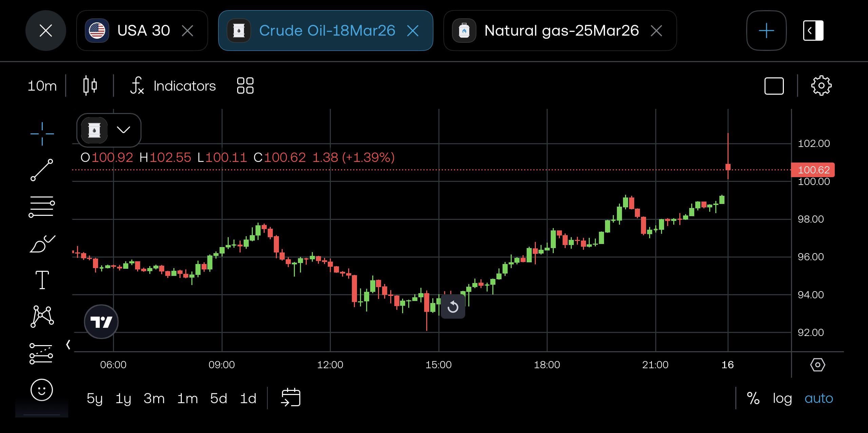
Task: Toggle logarithmic scale
Action: pos(782,398)
